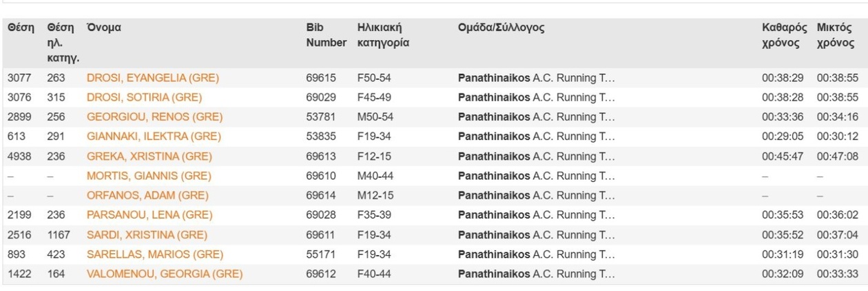This screenshot has height=291, width=868.
Task: Click the first Θέση column header
Action: pyautogui.click(x=21, y=28)
